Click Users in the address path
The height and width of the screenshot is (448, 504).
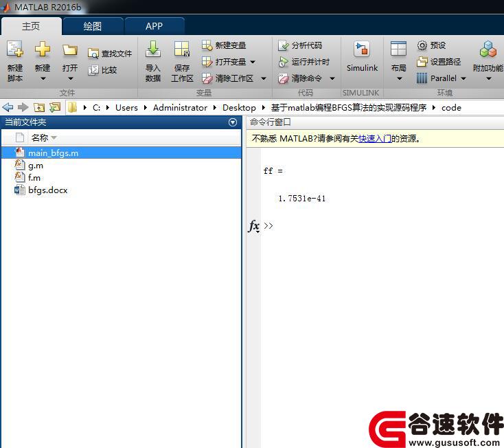(126, 107)
